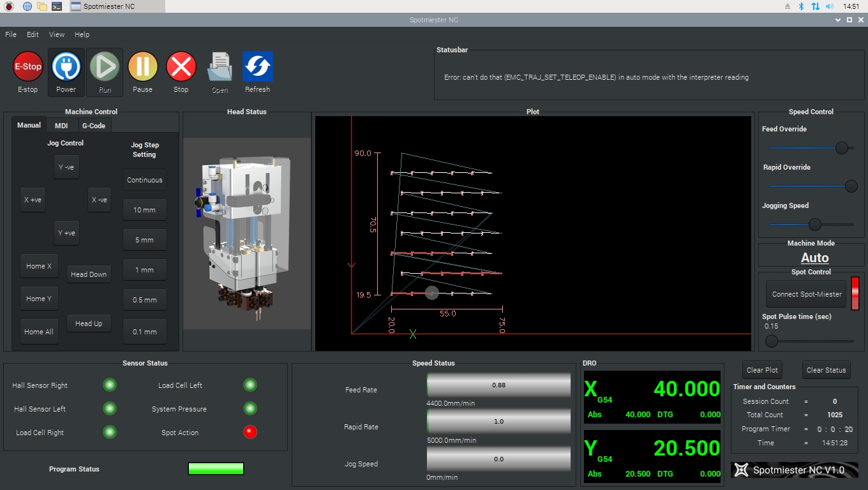Screen dimensions: 868x490
Task: Click Clear Plot button
Action: 762,370
